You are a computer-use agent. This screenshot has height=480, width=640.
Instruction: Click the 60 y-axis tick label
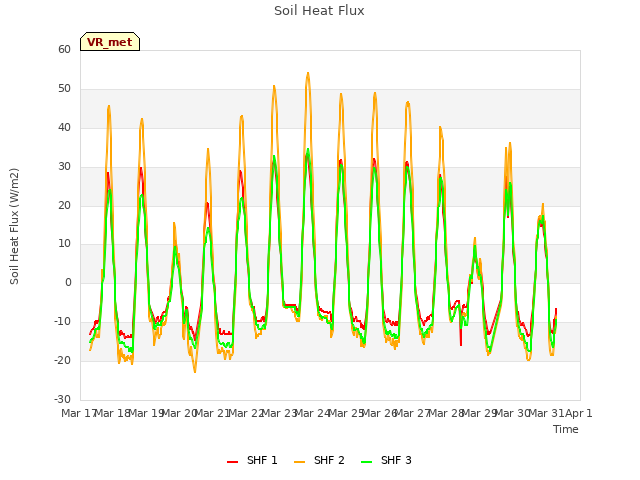64,49
